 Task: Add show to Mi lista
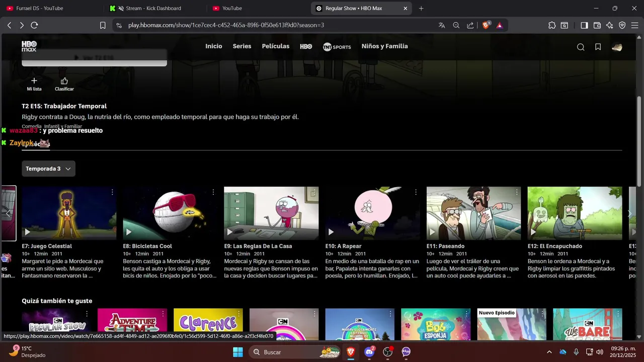coord(34,84)
